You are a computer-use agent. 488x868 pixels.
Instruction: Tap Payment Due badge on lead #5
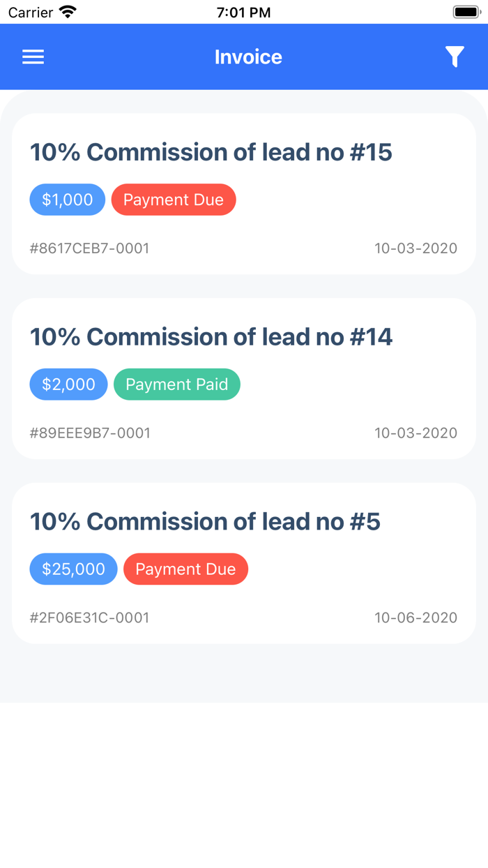185,569
